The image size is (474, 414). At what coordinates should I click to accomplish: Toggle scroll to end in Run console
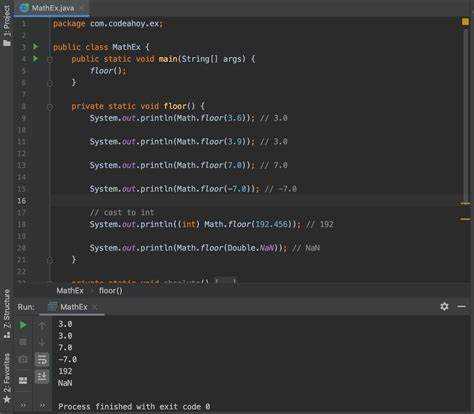[42, 377]
